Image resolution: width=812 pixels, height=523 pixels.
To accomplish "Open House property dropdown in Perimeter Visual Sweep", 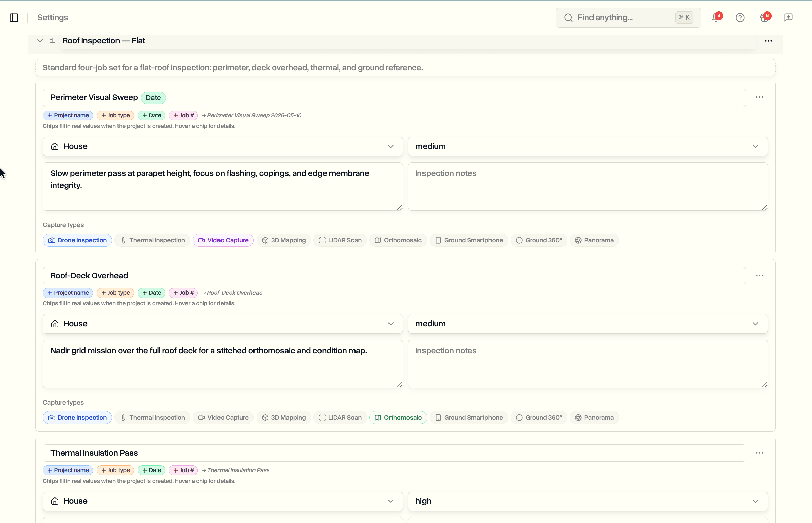I will click(x=223, y=146).
